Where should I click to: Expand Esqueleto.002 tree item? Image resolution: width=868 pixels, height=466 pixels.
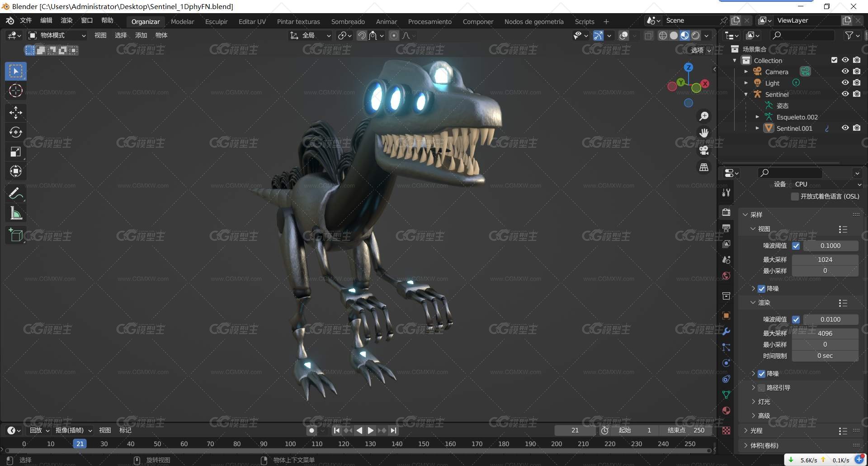click(x=757, y=117)
